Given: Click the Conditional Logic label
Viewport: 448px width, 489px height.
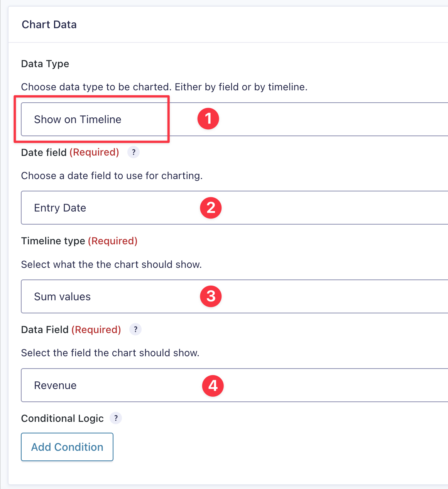Looking at the screenshot, I should click(x=63, y=418).
